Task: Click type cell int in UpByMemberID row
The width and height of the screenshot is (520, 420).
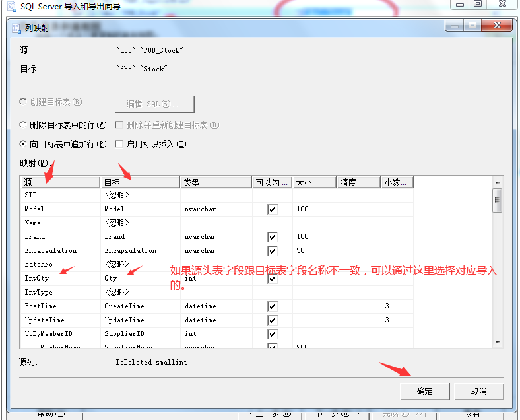Action: 216,334
